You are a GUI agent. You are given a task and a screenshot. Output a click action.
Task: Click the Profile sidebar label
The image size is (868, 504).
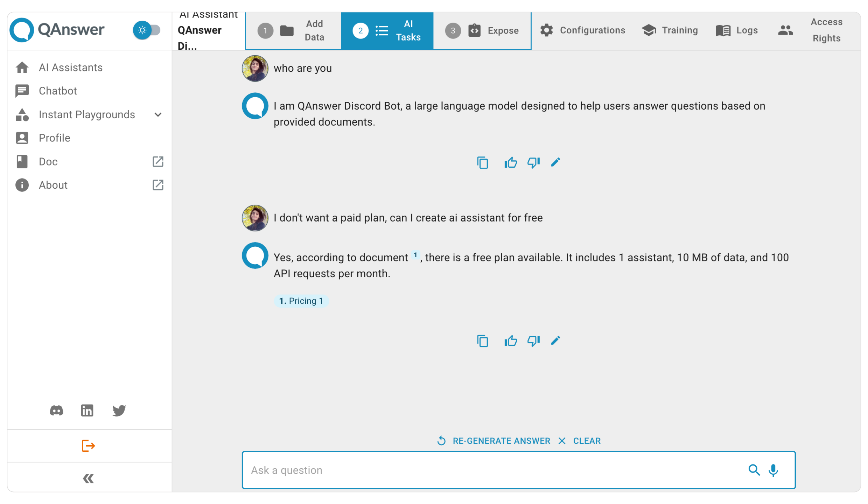click(55, 138)
